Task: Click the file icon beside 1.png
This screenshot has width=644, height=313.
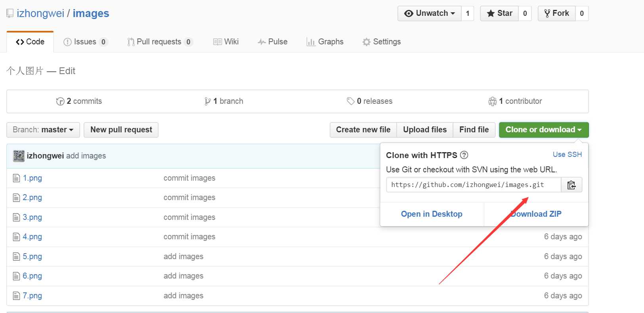Action: [x=16, y=178]
